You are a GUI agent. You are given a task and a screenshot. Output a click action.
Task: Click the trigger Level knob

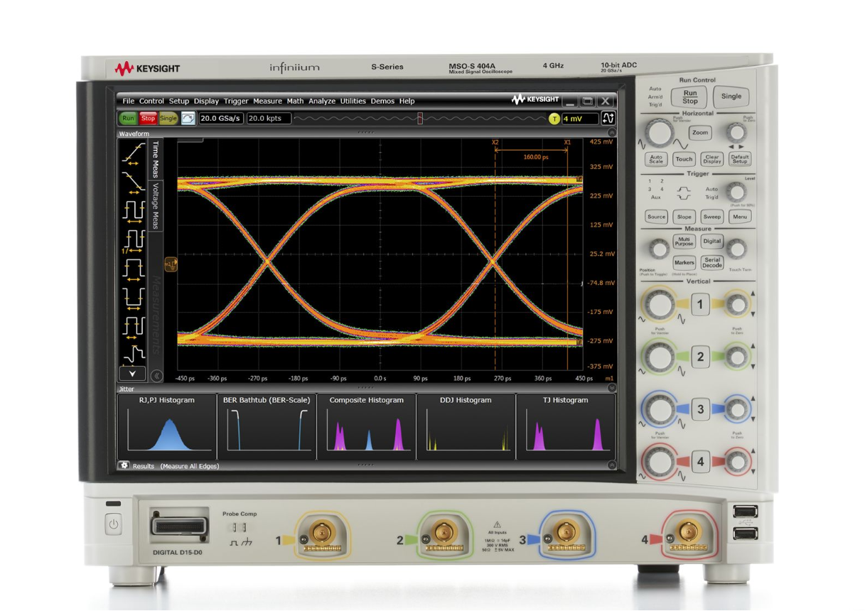pyautogui.click(x=737, y=191)
